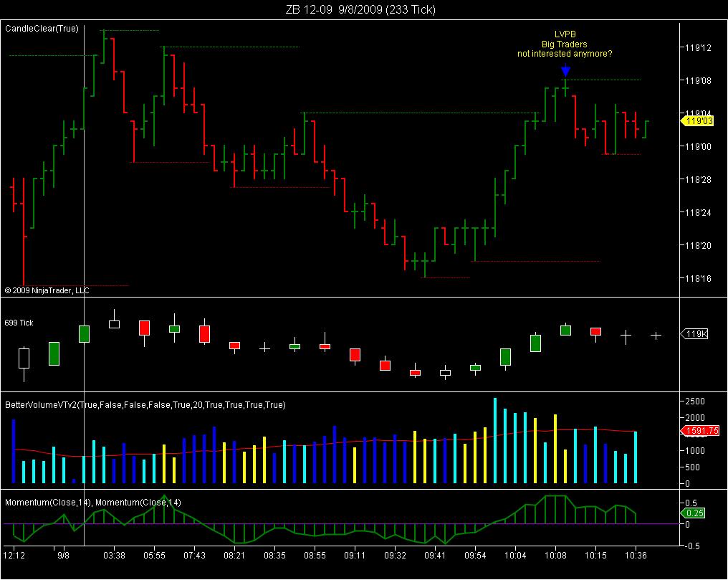Click the 08:55 time axis label

(x=315, y=556)
